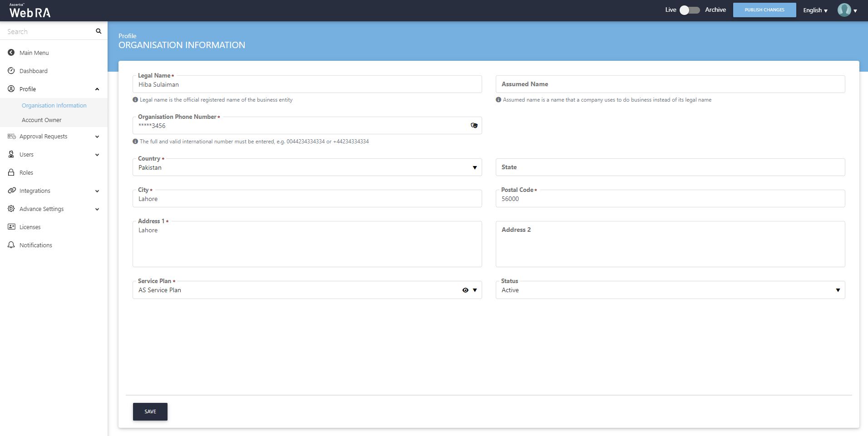Viewport: 868px width, 436px height.
Task: Click the search magnifier icon
Action: (99, 31)
